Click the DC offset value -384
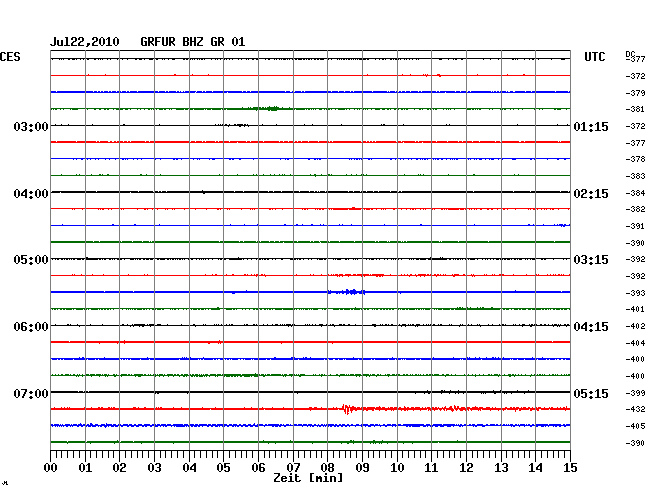Viewport: 650px width, 494px height. tap(635, 193)
